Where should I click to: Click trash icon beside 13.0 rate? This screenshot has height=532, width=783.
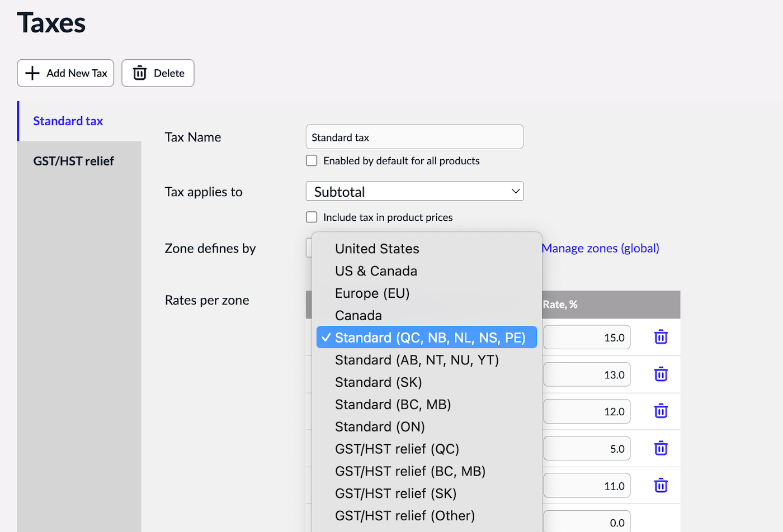pyautogui.click(x=661, y=374)
